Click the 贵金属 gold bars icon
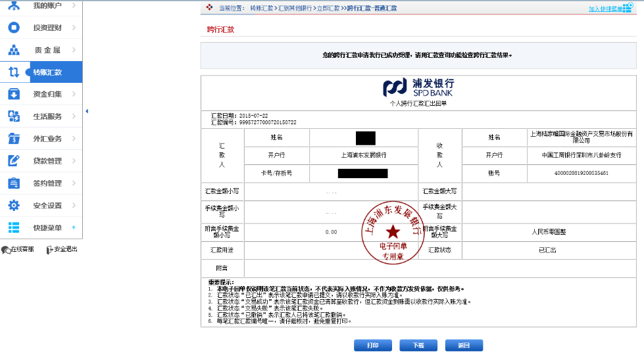 [14, 50]
